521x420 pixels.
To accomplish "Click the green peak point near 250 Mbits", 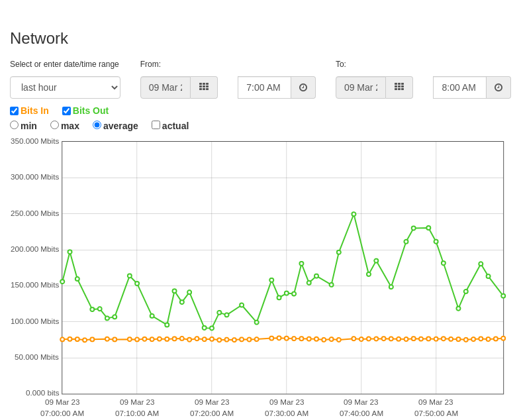I will pyautogui.click(x=354, y=215).
